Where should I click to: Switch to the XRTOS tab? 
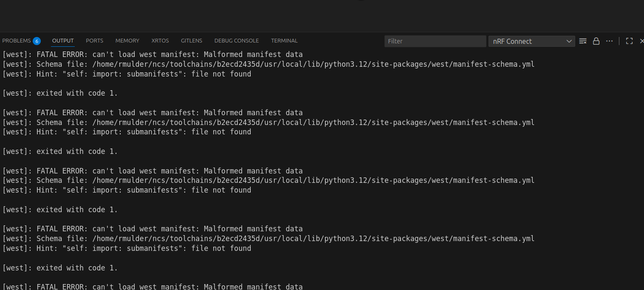click(x=160, y=40)
